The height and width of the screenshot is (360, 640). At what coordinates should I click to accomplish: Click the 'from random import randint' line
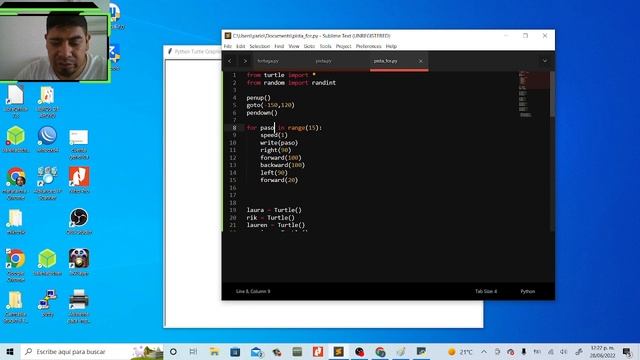291,82
